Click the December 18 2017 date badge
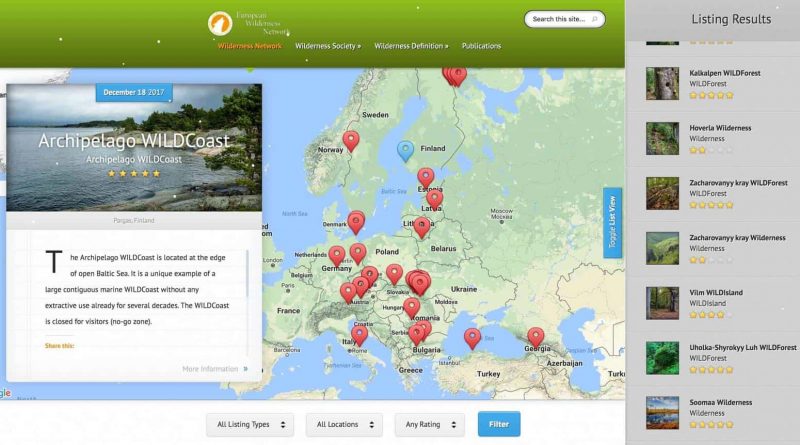The image size is (800, 445). click(x=134, y=92)
